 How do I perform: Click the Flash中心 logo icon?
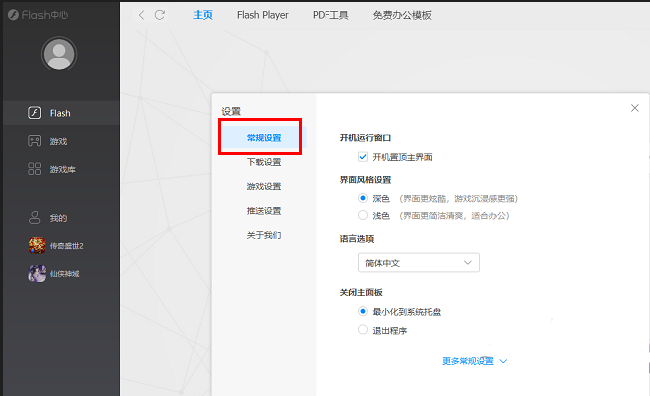13,15
